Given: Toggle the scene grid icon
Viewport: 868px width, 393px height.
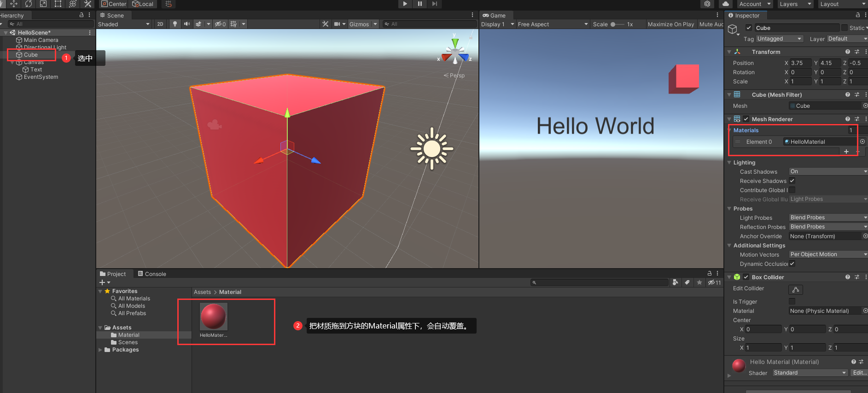Looking at the screenshot, I should coord(234,24).
